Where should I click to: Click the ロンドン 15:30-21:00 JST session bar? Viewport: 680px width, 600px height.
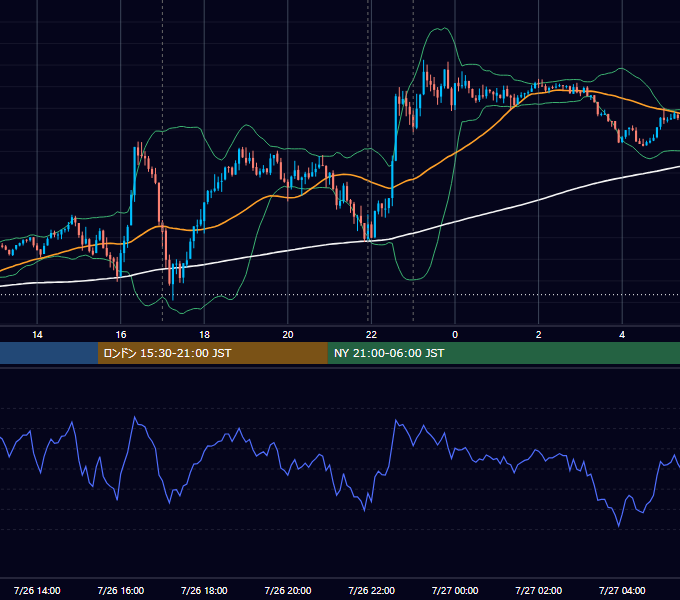click(x=212, y=353)
